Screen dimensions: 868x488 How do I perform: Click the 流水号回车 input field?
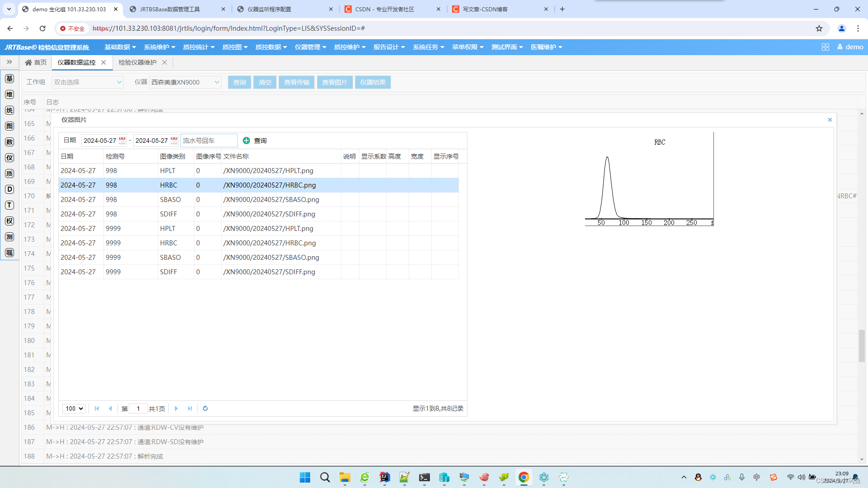[209, 141]
